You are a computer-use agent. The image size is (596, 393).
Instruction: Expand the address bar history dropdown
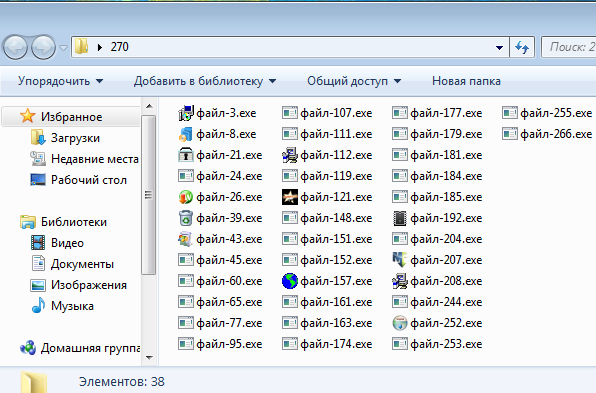point(499,48)
